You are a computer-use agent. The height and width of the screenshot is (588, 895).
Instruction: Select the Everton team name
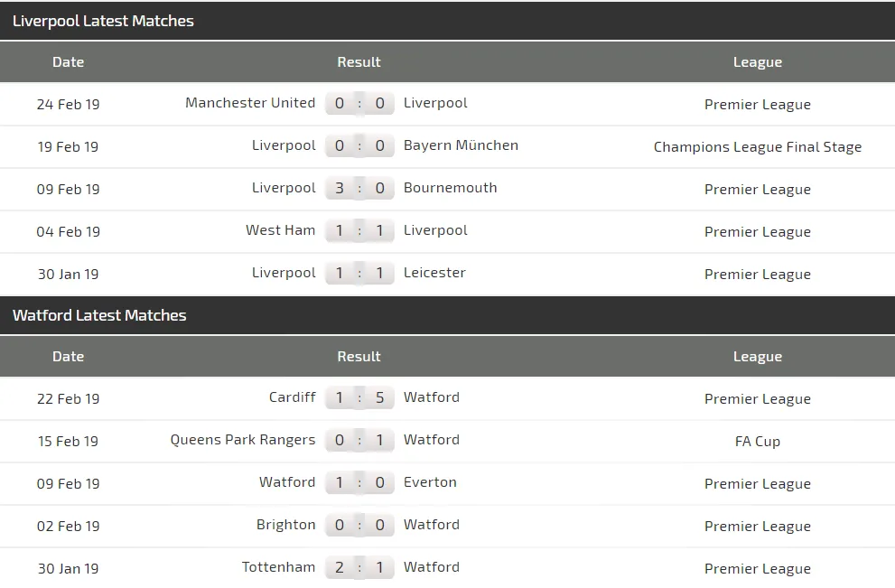click(430, 482)
